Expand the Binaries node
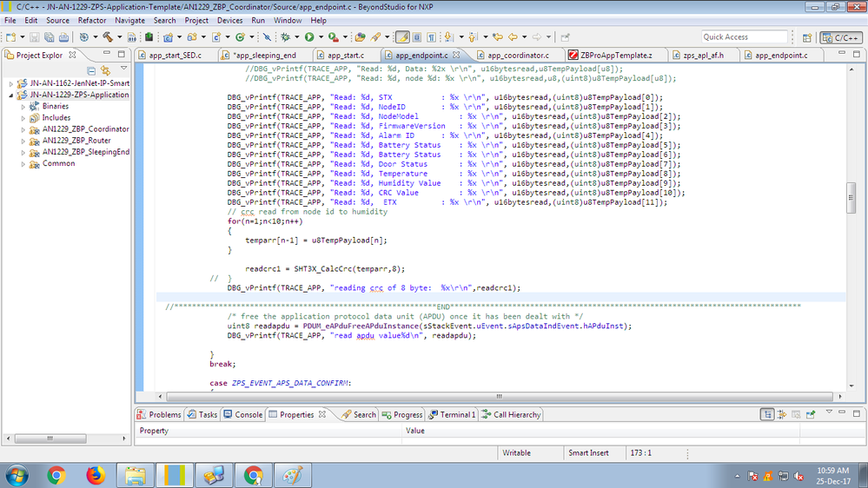This screenshot has height=488, width=868. coord(23,106)
